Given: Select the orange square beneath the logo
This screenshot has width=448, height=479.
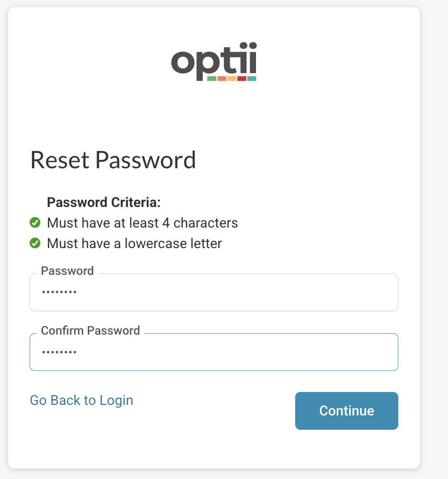Looking at the screenshot, I should click(222, 78).
